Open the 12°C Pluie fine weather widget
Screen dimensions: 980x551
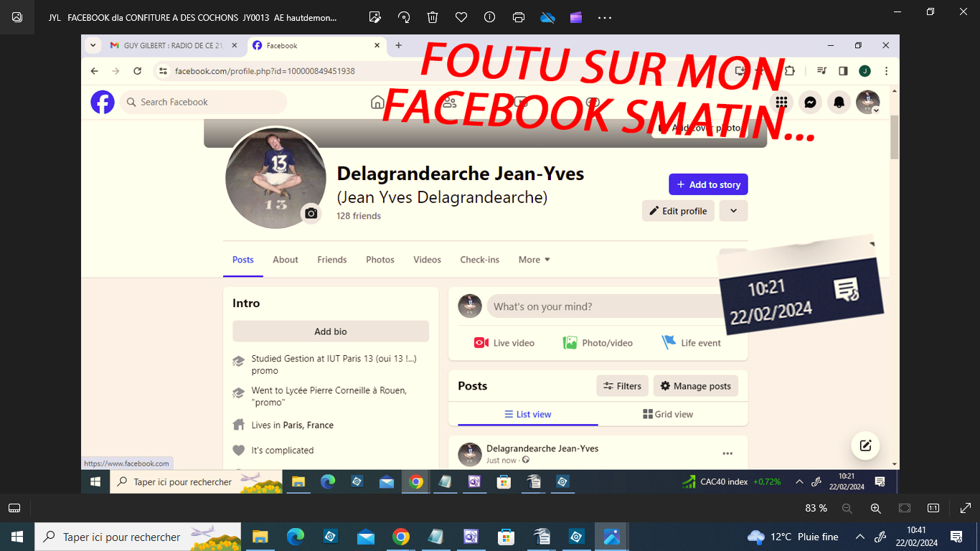[x=793, y=537]
